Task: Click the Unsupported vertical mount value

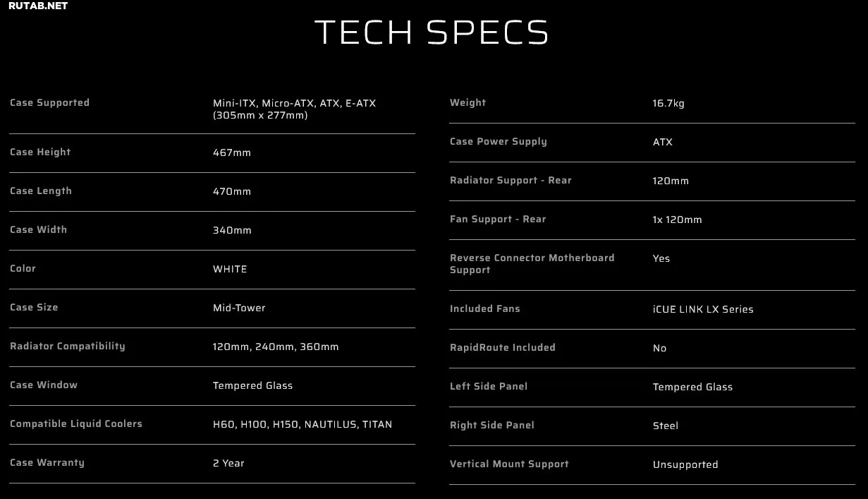Action: (685, 464)
